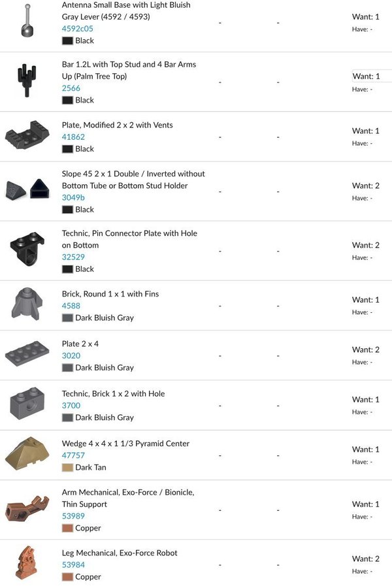The image size is (392, 588).
Task: Click the Dark Bluish Gray swatch for Plate 2 x 4
Action: [67, 368]
